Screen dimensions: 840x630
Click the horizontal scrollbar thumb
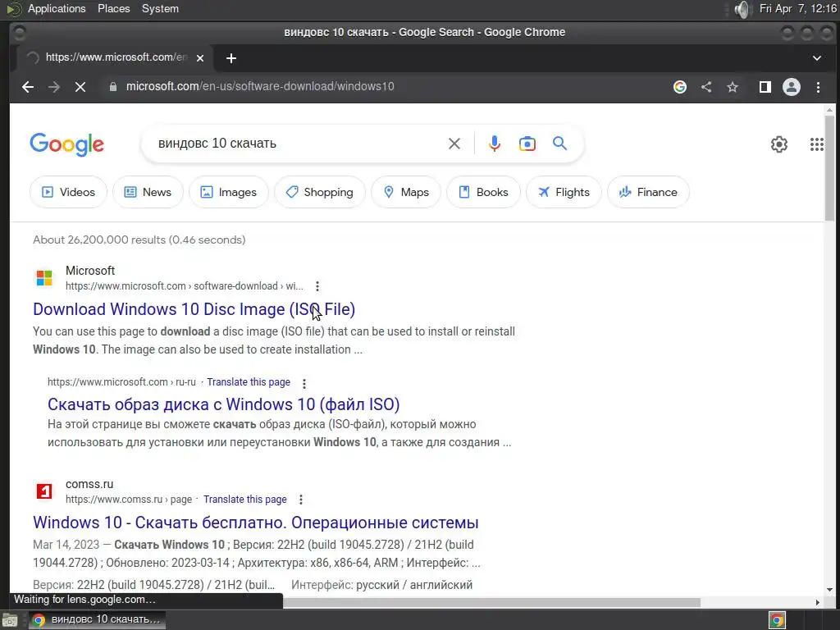click(491, 602)
